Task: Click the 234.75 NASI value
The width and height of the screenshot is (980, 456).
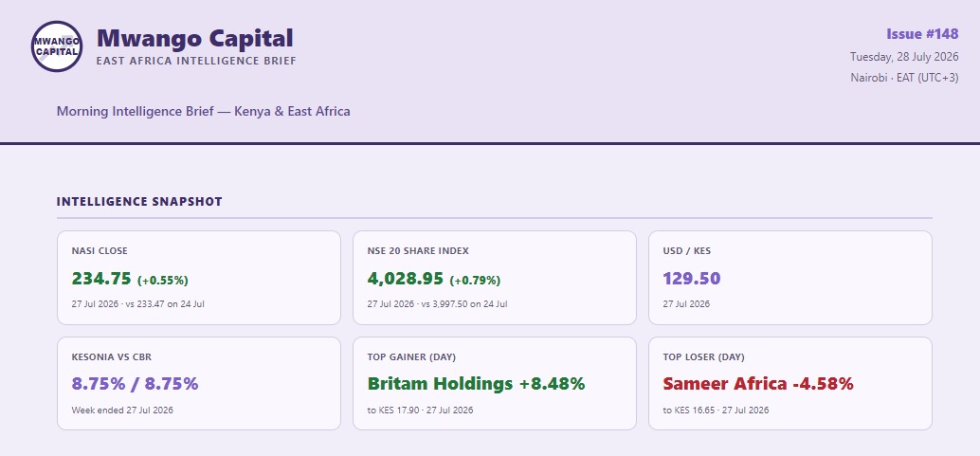Action: pyautogui.click(x=101, y=279)
